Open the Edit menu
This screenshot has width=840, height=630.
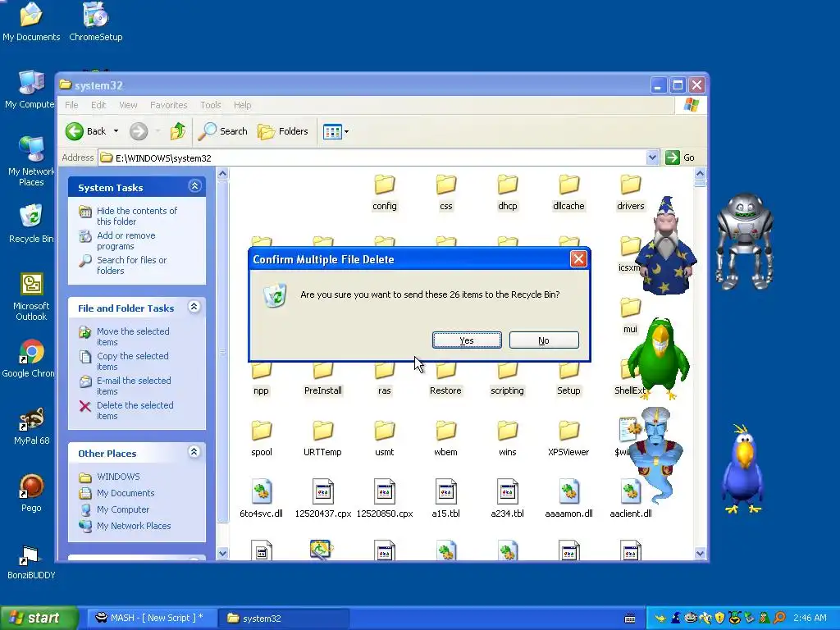click(x=98, y=105)
